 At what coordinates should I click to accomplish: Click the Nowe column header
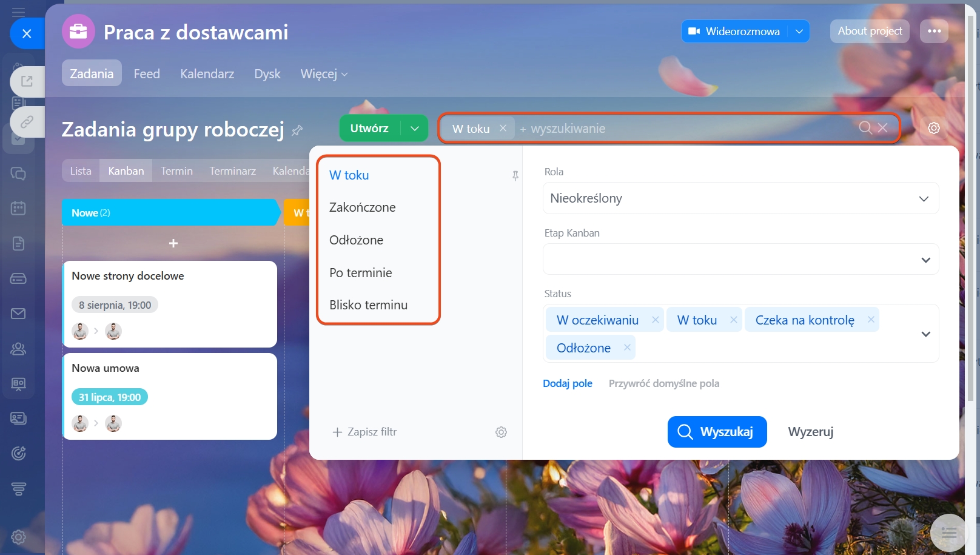[x=170, y=212]
